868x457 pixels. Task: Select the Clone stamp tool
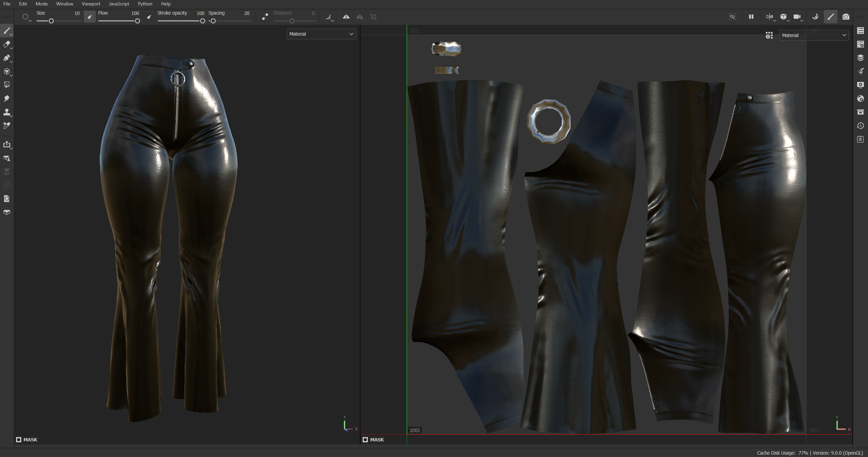6,112
